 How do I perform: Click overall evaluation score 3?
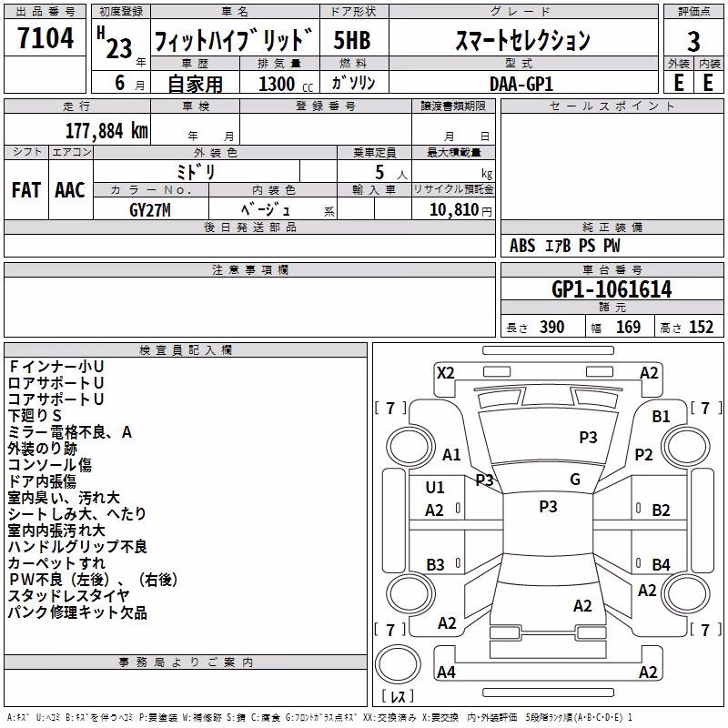point(693,42)
